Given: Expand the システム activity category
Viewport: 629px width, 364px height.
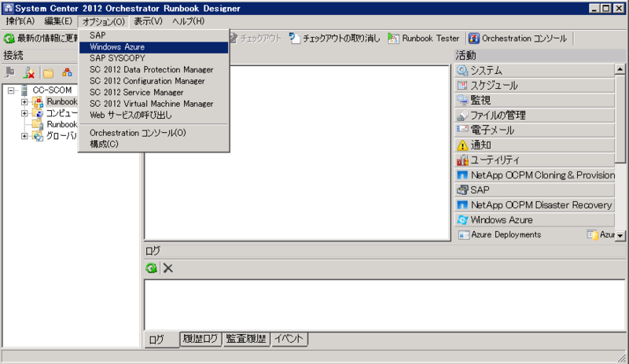Looking at the screenshot, I should coord(535,71).
